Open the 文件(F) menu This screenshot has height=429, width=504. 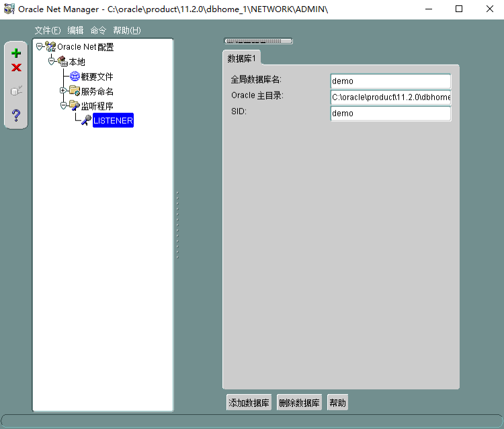click(48, 30)
